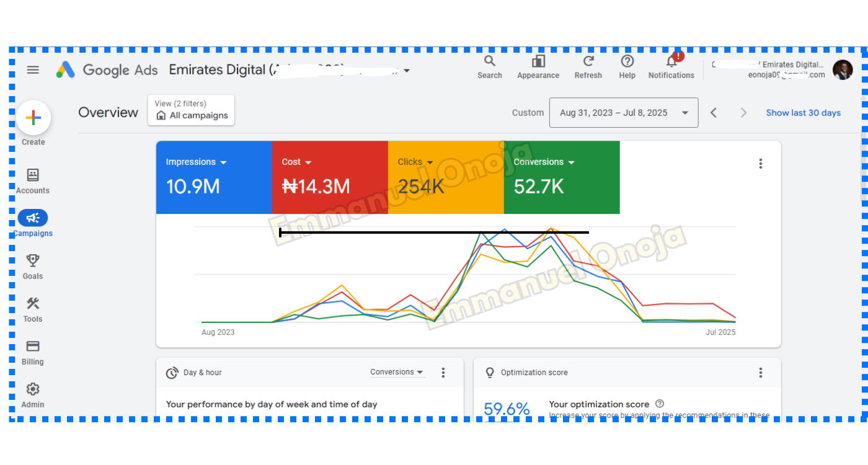Open the hamburger main menu
The width and height of the screenshot is (868, 465).
click(x=33, y=70)
